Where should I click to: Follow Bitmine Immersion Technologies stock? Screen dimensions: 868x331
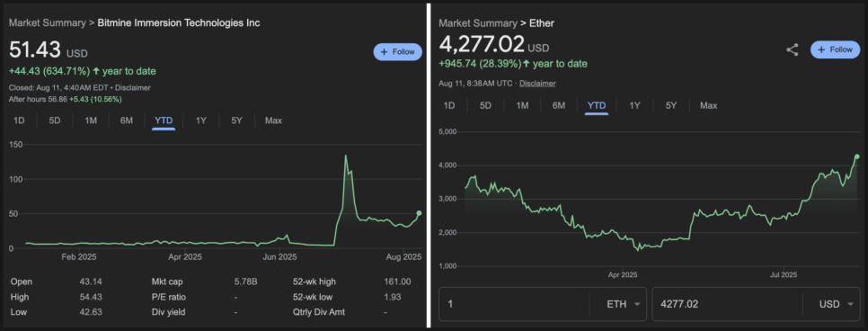[x=397, y=51]
